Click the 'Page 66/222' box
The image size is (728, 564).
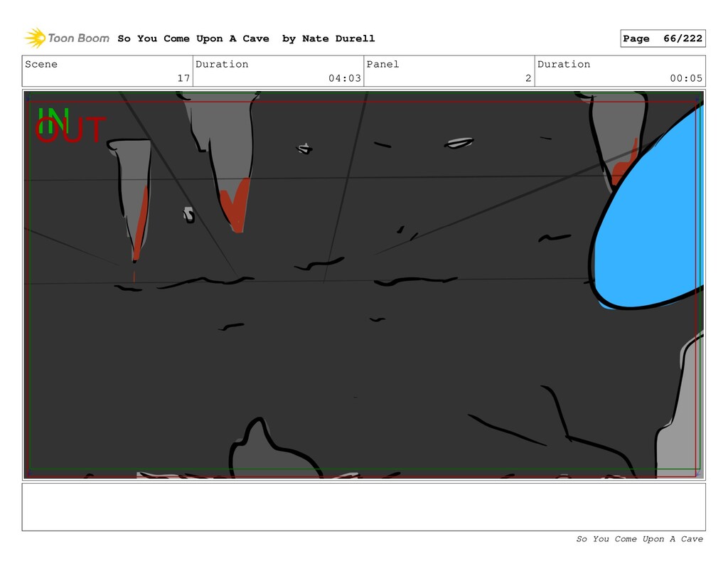point(663,38)
